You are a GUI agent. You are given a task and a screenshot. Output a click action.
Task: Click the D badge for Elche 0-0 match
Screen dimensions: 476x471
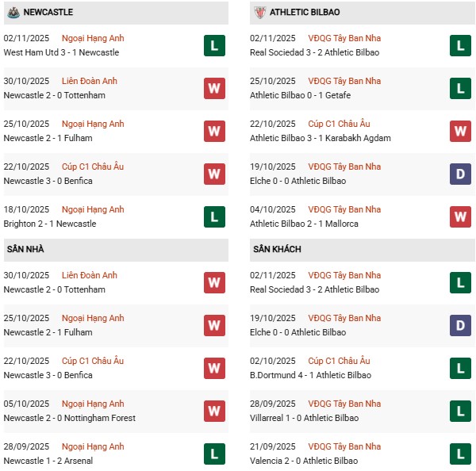460,174
